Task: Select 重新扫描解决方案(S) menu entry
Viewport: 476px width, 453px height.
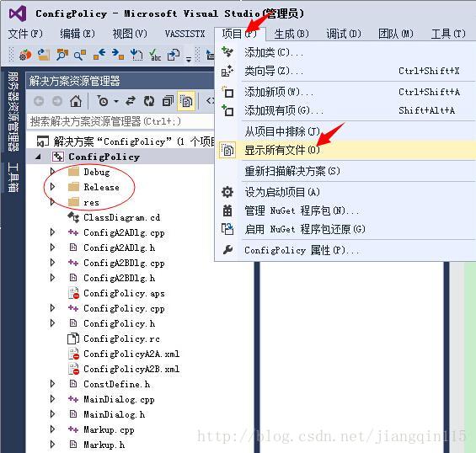Action: click(345, 171)
